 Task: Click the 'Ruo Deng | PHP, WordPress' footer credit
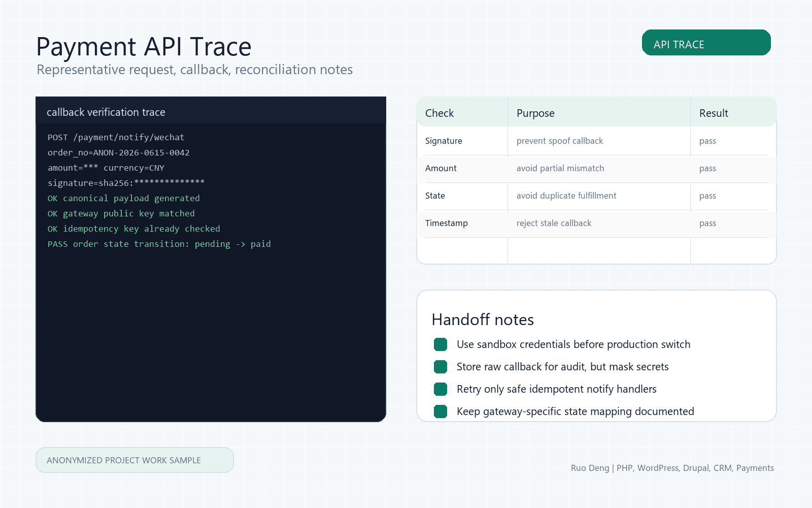[672, 468]
